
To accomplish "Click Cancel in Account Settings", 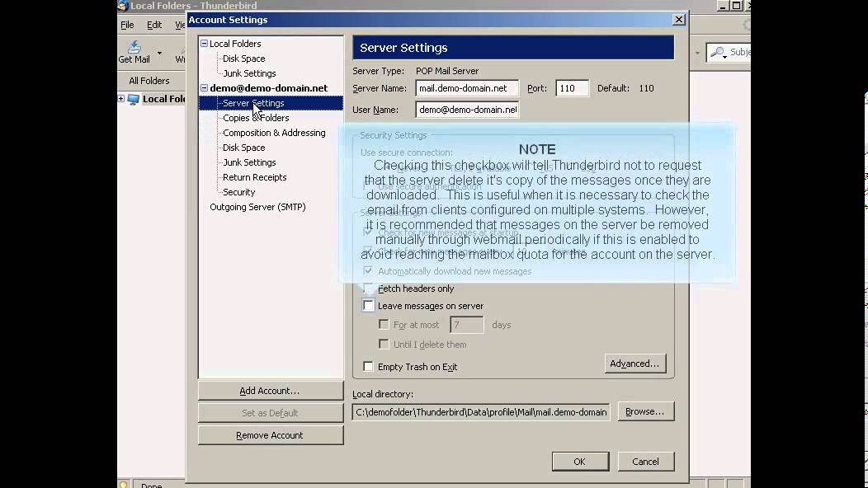I will (x=645, y=462).
